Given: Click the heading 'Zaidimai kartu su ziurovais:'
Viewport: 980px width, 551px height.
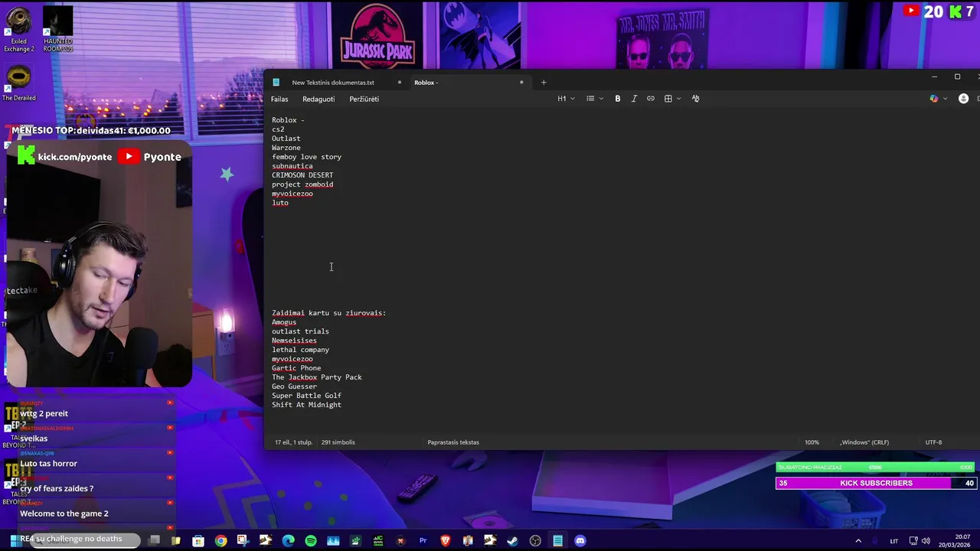Looking at the screenshot, I should coord(328,313).
